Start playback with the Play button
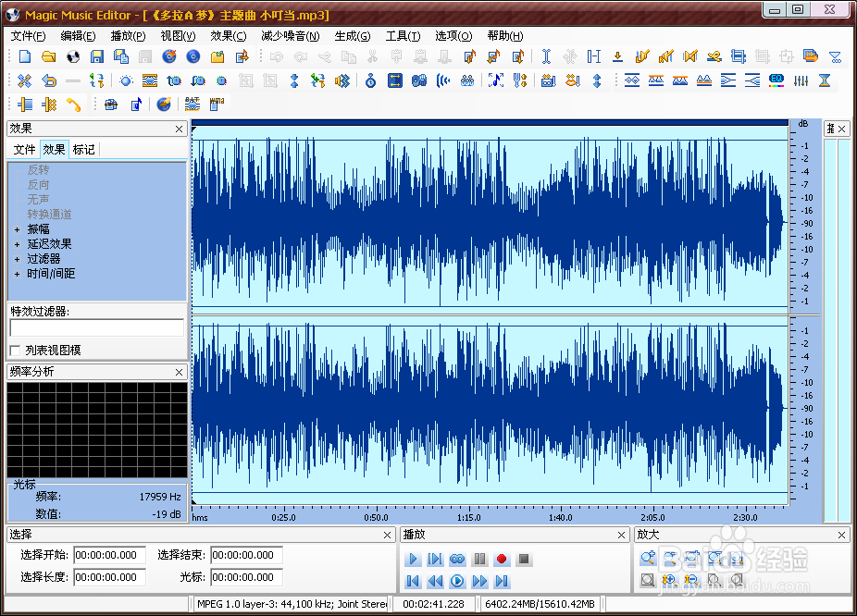 click(x=413, y=559)
